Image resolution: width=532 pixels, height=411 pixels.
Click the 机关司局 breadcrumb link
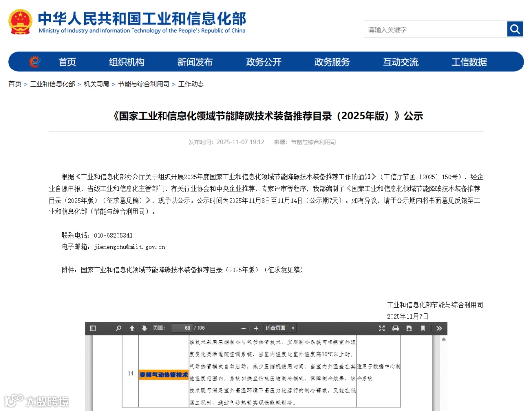[x=97, y=84]
